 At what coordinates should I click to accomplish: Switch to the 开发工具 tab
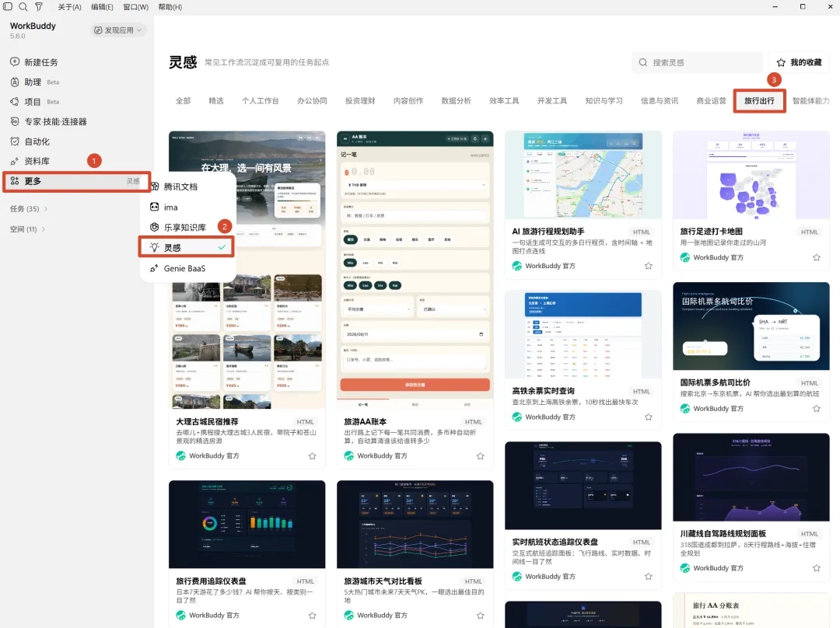551,101
